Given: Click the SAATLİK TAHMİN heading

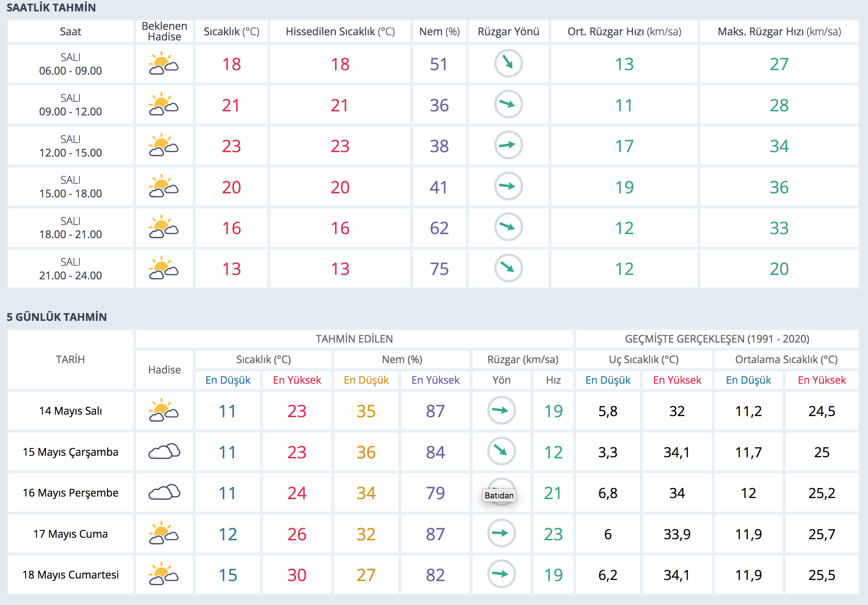Looking at the screenshot, I should pos(51,8).
